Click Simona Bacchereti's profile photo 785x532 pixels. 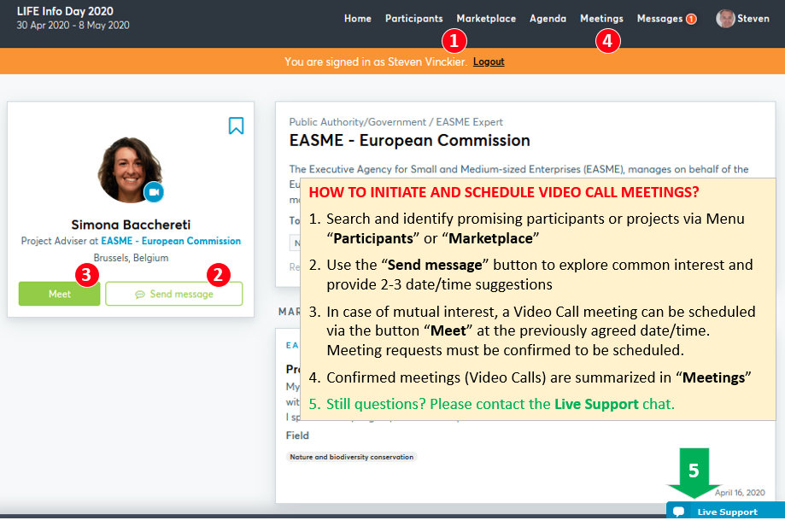click(x=130, y=170)
